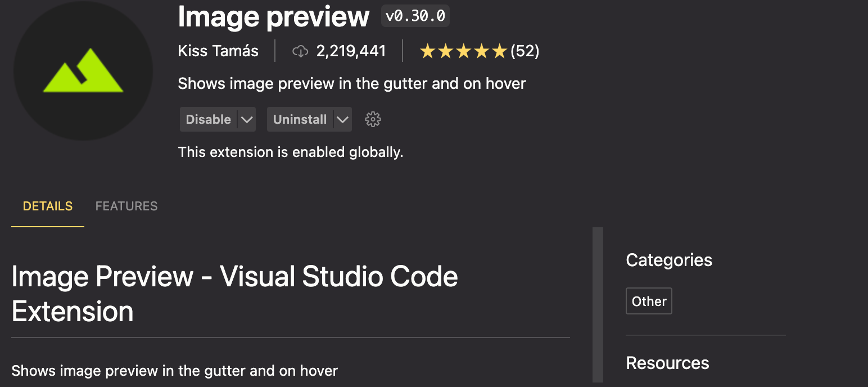
Task: Switch to the FEATURES tab
Action: coord(126,206)
